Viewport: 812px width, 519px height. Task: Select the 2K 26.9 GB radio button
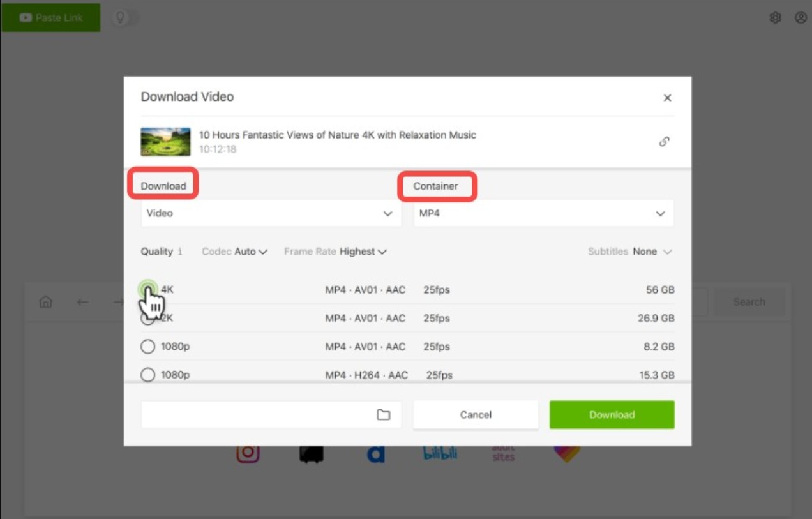coord(147,318)
